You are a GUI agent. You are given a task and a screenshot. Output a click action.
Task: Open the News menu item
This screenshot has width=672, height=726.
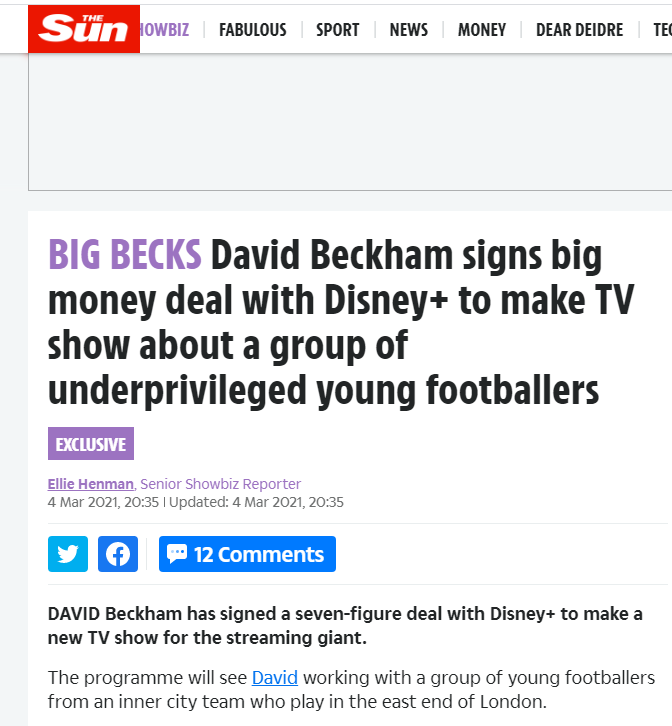pos(408,30)
